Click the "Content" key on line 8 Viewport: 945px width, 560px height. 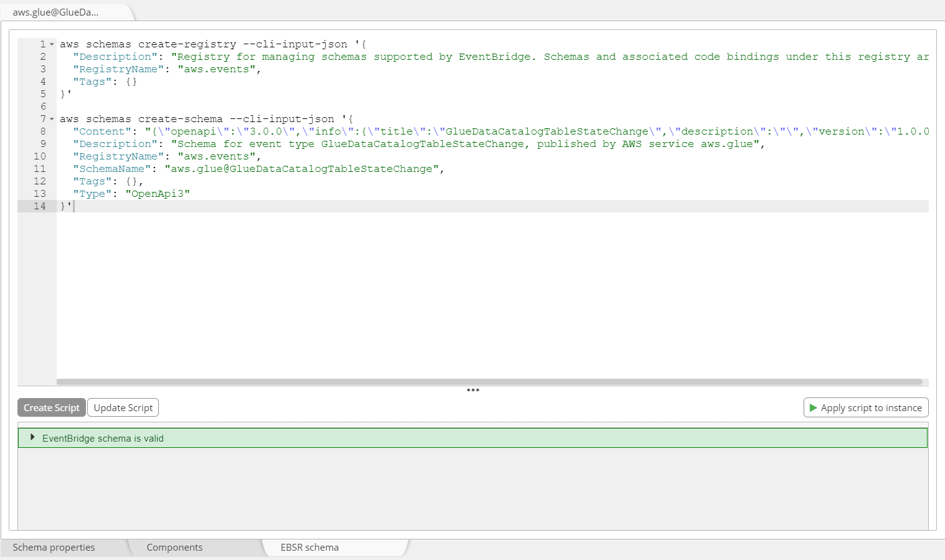tap(102, 131)
